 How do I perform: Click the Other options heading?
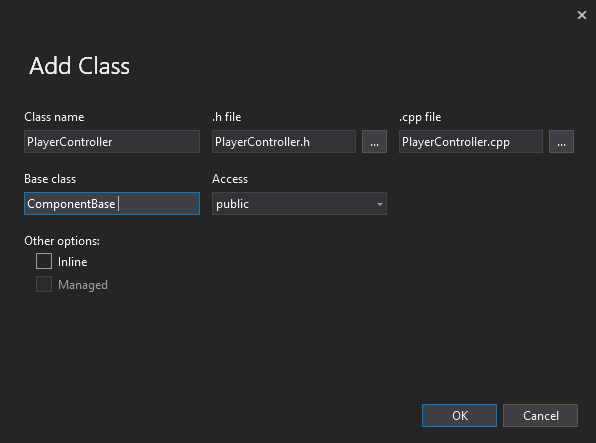pyautogui.click(x=62, y=241)
